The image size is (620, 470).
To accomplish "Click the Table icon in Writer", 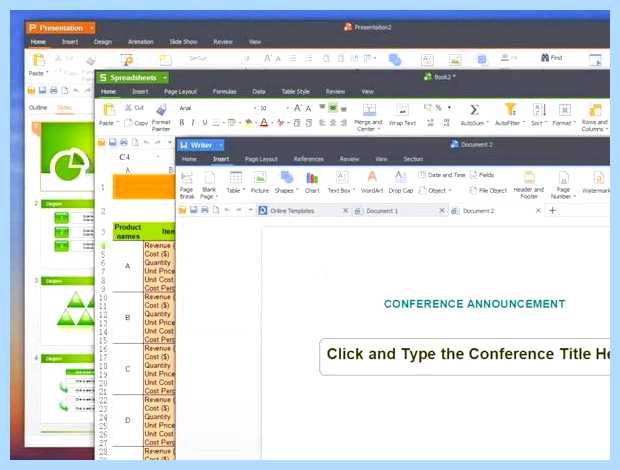I will click(x=236, y=178).
